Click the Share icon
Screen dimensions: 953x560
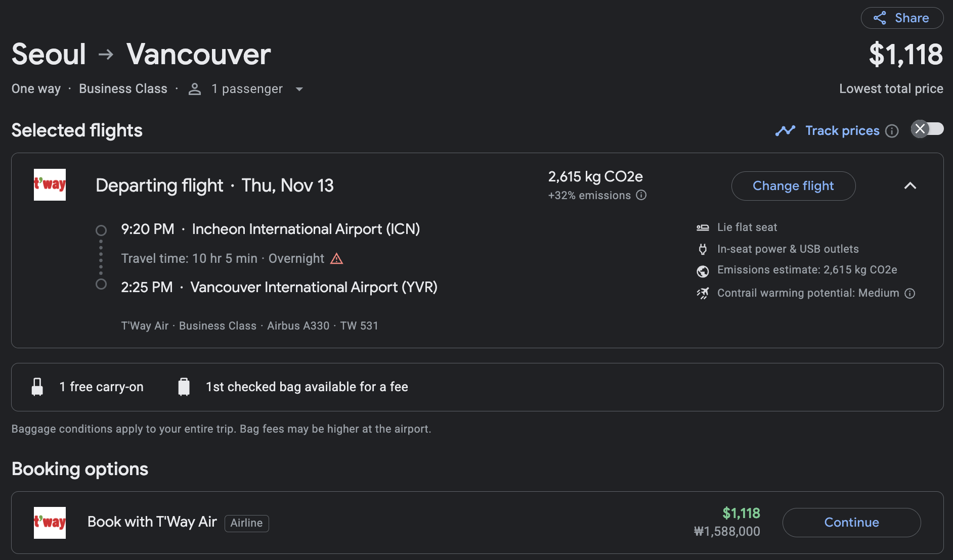880,18
